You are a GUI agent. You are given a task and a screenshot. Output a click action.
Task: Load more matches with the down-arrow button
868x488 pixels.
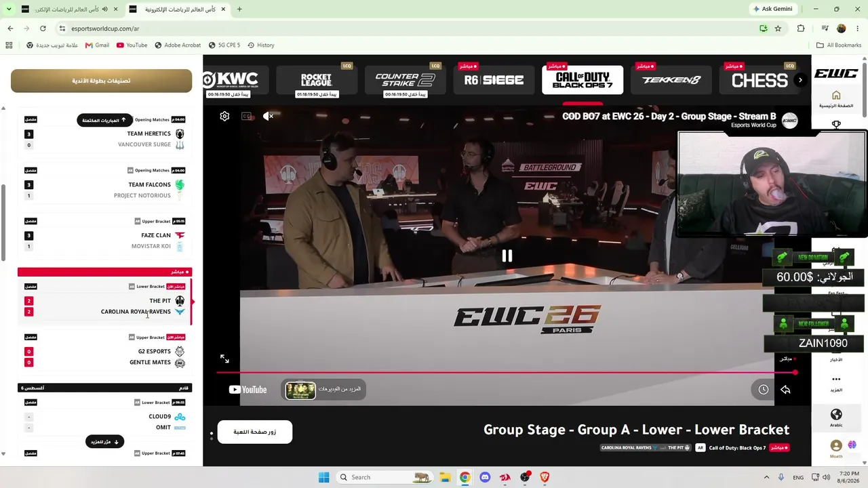pyautogui.click(x=104, y=442)
